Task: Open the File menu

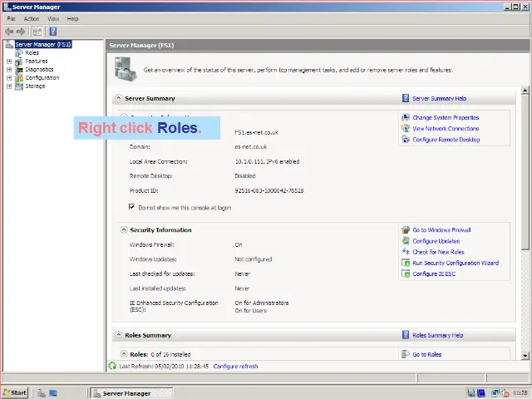Action: pyautogui.click(x=11, y=19)
